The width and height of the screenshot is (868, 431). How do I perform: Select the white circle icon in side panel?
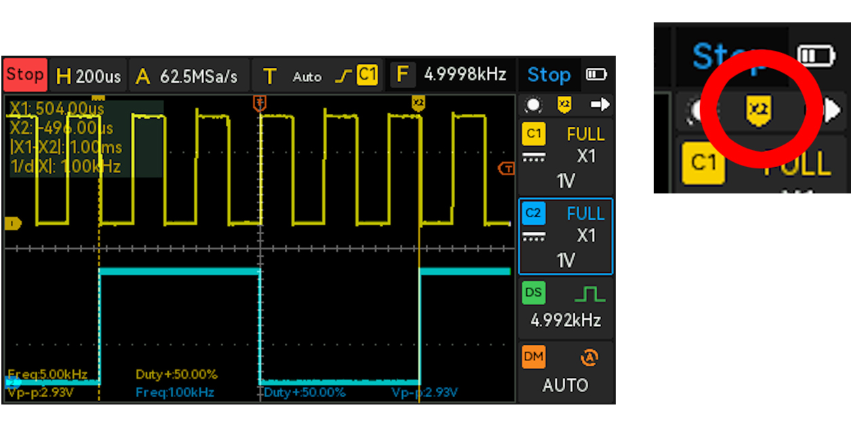pyautogui.click(x=534, y=105)
